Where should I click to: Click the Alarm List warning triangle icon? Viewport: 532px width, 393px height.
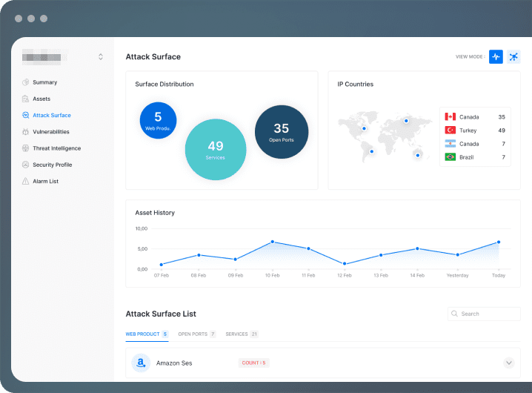click(x=25, y=181)
